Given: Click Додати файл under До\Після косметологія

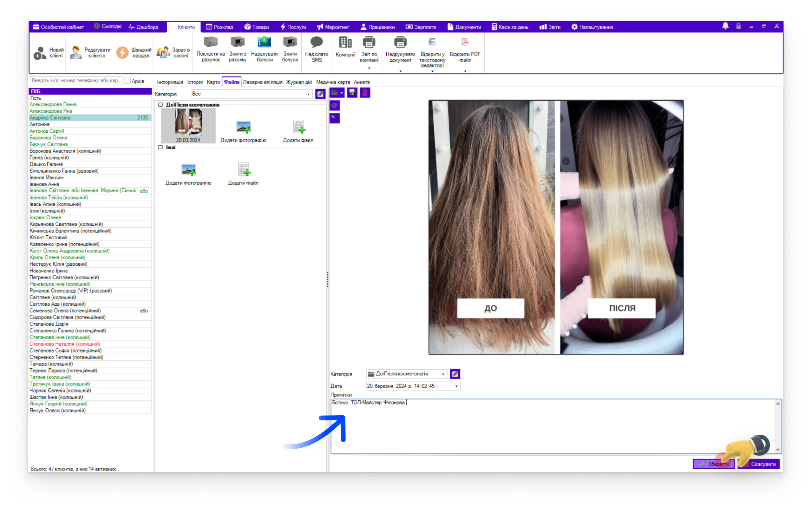Looking at the screenshot, I should [298, 132].
